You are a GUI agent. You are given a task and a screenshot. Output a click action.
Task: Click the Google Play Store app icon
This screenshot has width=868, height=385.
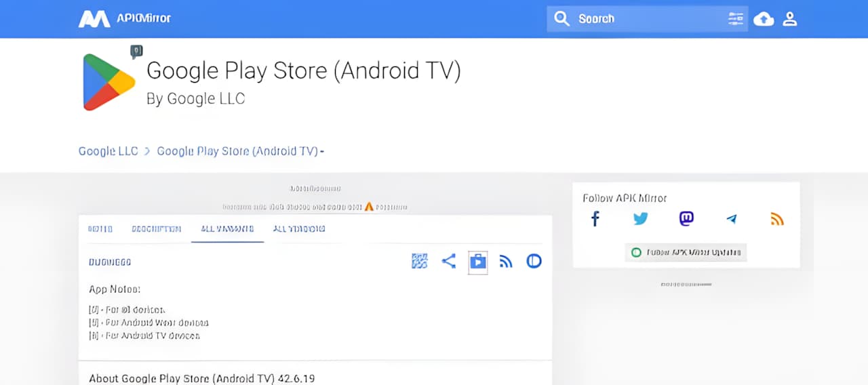(108, 82)
